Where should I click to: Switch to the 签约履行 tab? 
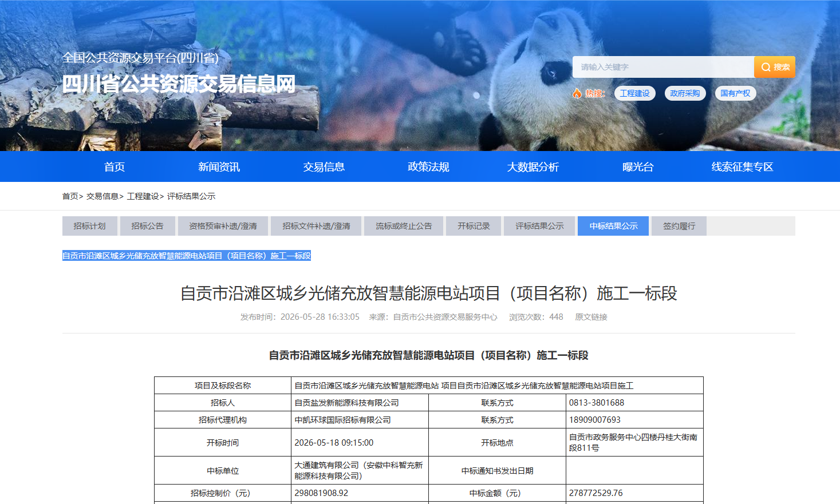[x=679, y=226]
